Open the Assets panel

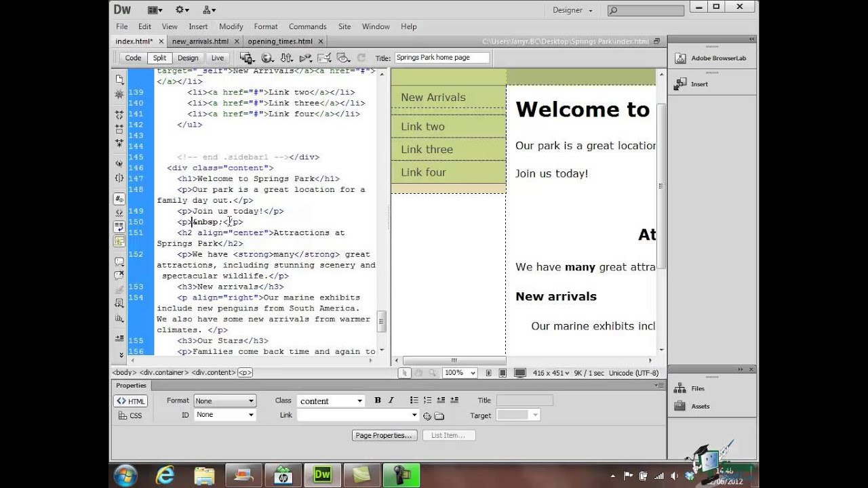[x=700, y=406]
